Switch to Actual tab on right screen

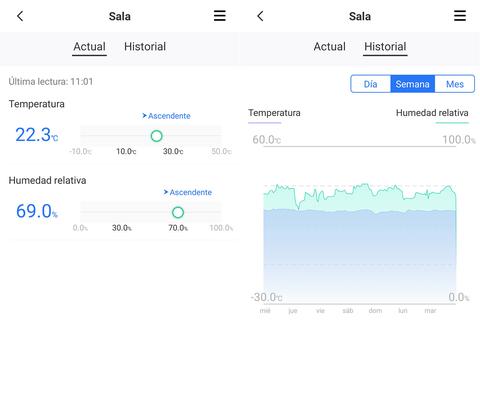point(329,47)
